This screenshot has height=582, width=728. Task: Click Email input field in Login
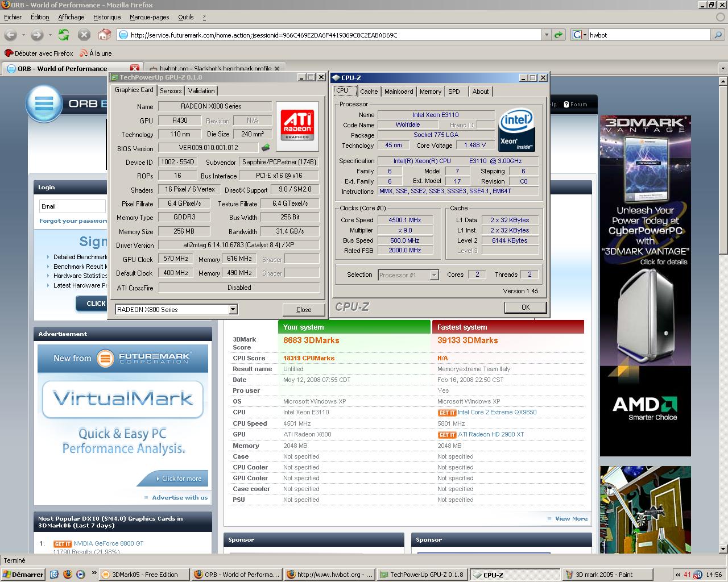(72, 206)
